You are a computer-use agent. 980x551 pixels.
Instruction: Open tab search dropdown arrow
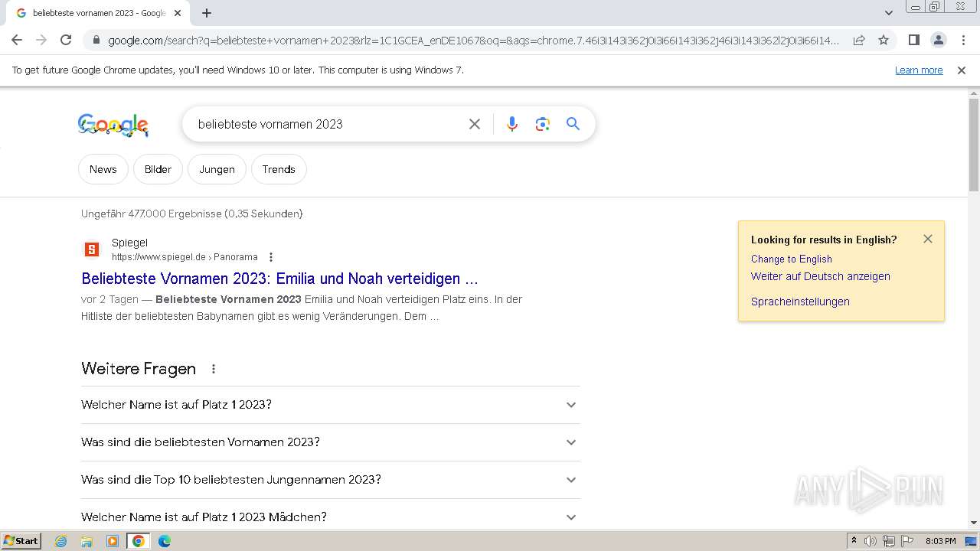point(889,13)
